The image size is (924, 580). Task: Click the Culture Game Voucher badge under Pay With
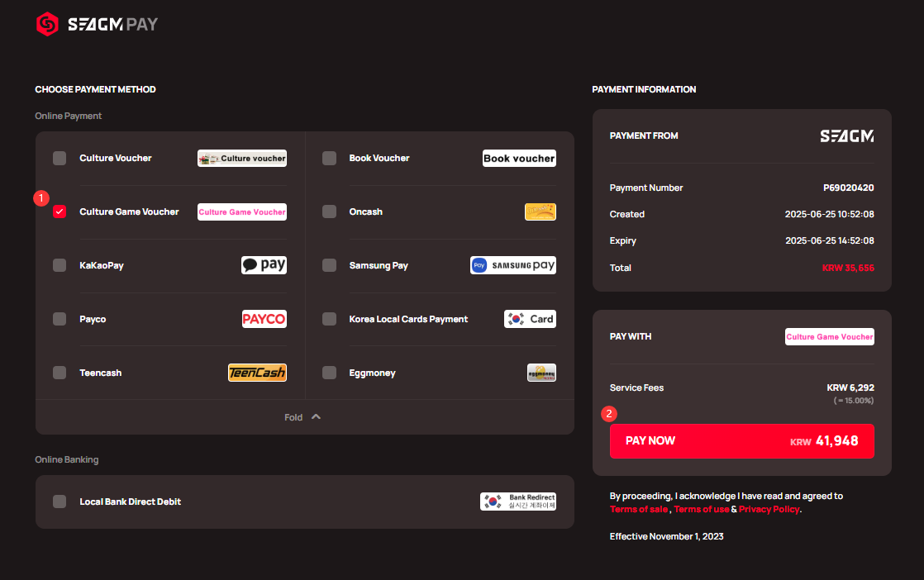(x=830, y=337)
